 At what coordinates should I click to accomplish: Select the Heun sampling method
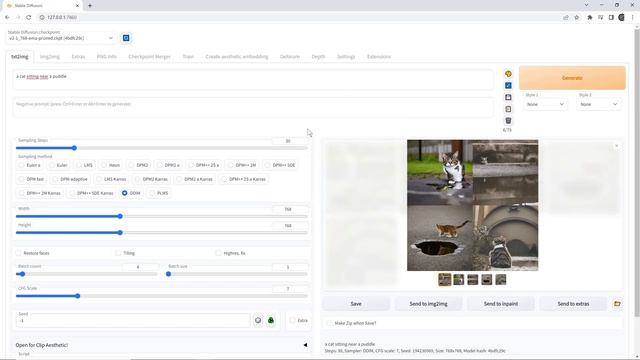click(111, 165)
